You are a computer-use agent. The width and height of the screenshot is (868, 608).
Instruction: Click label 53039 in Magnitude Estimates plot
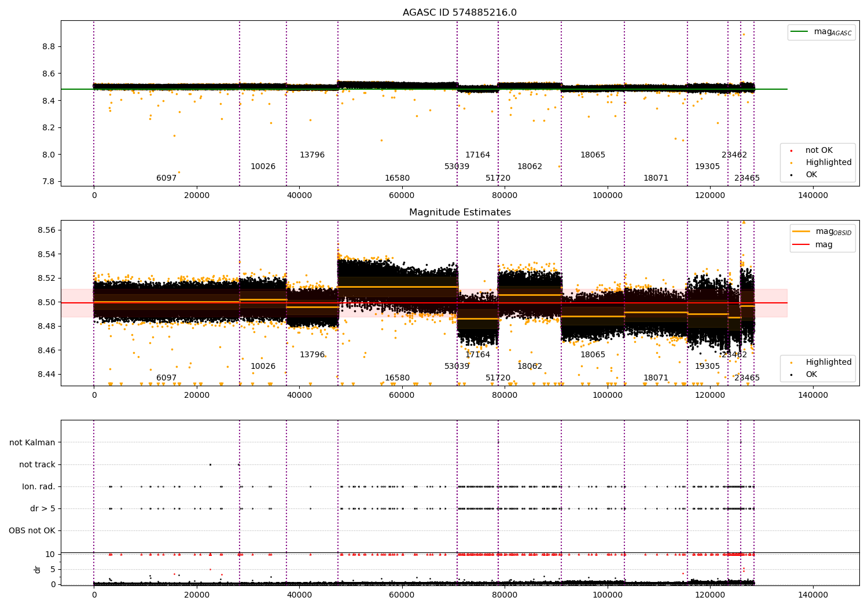click(457, 367)
